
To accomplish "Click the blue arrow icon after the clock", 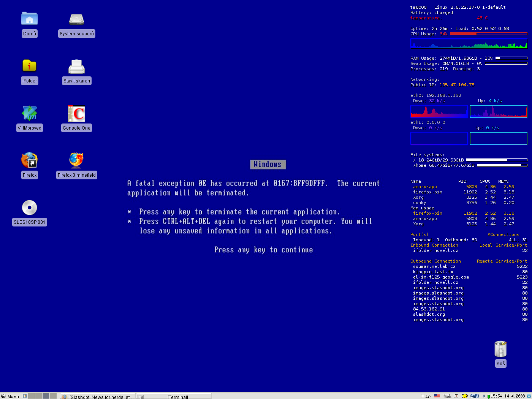I will click(529, 396).
